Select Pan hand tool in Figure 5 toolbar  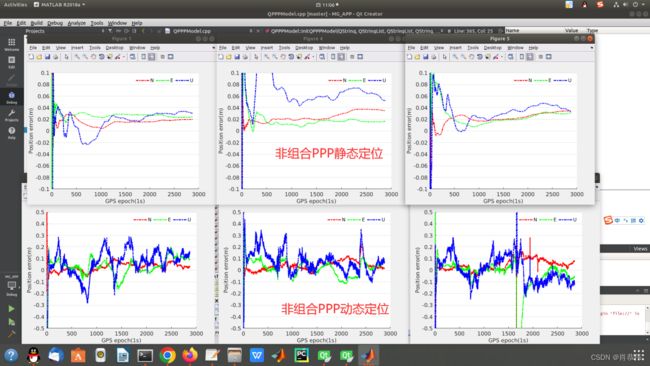472,57
